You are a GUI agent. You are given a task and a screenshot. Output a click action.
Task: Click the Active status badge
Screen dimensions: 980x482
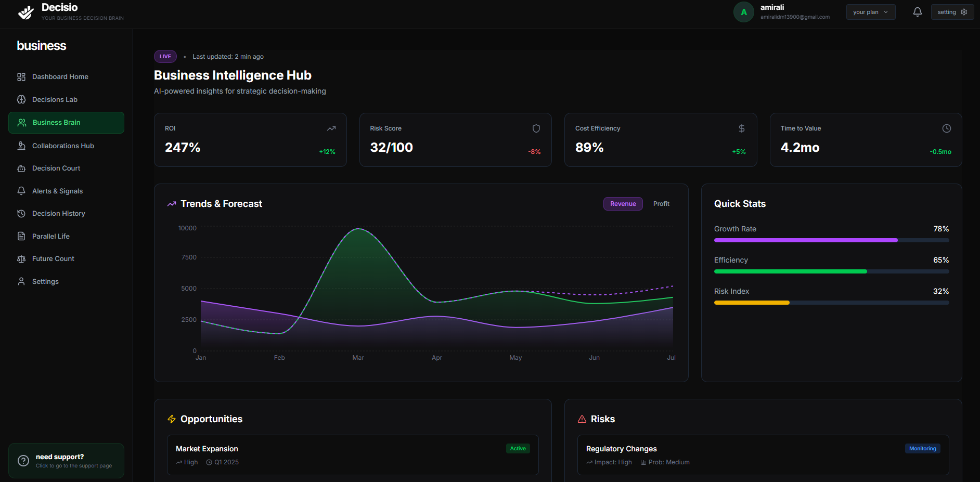click(518, 449)
